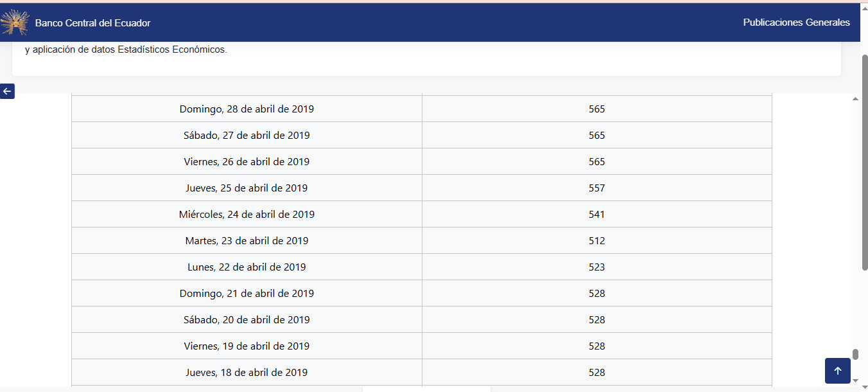Screen dimensions: 868x392
Task: Select the Domingo, 28 de abril de 2019 cell
Action: 247,109
